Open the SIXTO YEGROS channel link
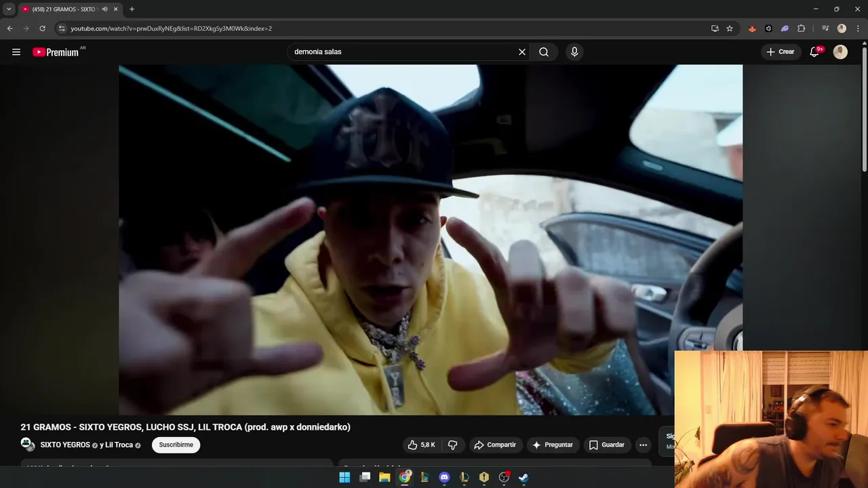868x488 pixels. tap(65, 445)
